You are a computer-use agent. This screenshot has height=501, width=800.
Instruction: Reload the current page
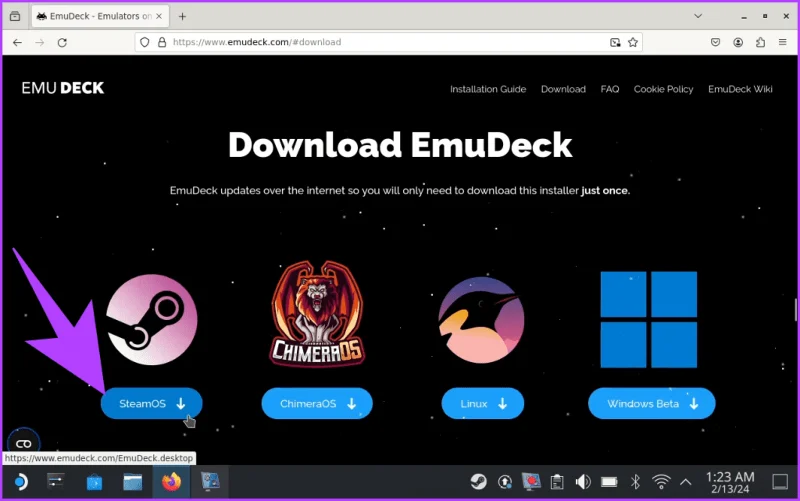[x=62, y=42]
